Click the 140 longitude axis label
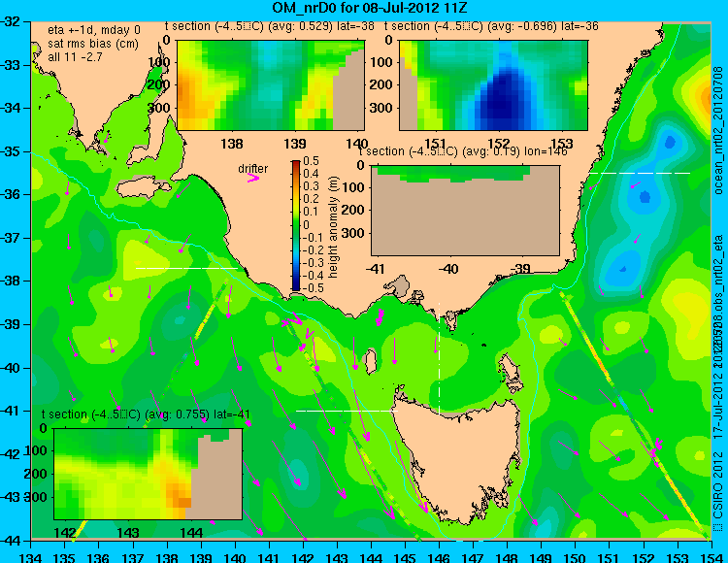Viewport: 728px width, 563px height. [235, 557]
